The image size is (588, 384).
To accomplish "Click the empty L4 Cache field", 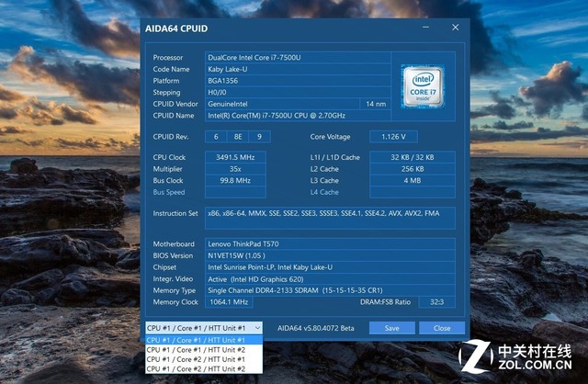I will (413, 192).
